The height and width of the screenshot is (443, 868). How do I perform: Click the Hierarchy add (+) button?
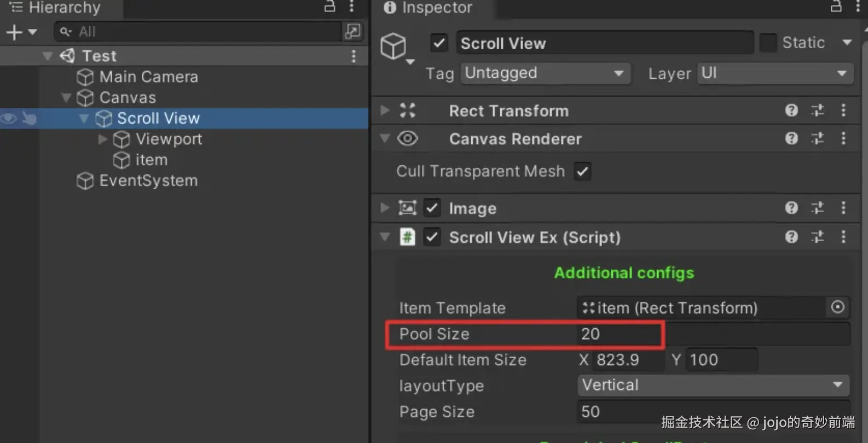[x=14, y=32]
